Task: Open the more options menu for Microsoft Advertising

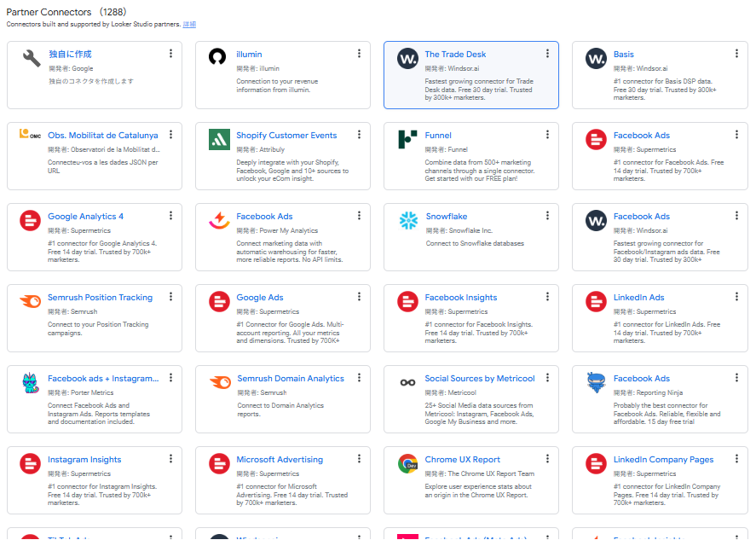Action: click(359, 459)
